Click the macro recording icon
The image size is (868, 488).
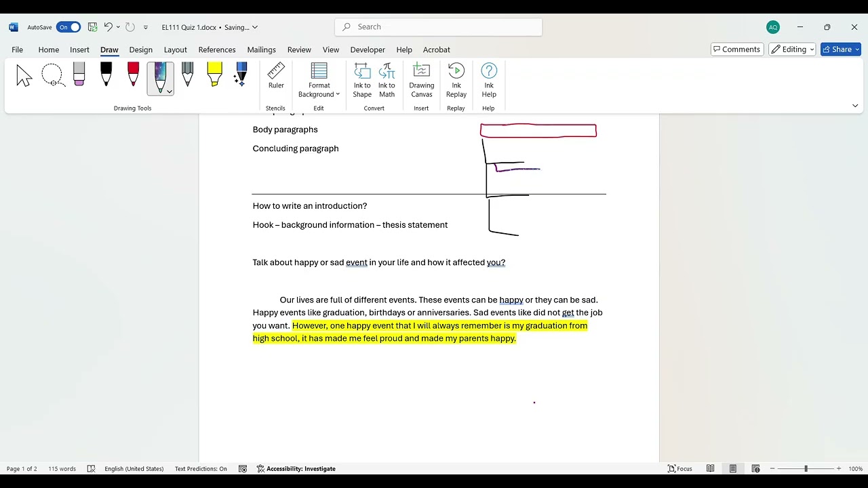(x=243, y=469)
